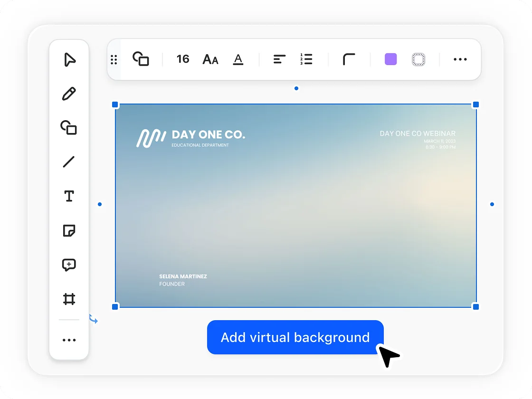Select the Pencil drawing tool
This screenshot has width=532, height=399.
(x=69, y=94)
